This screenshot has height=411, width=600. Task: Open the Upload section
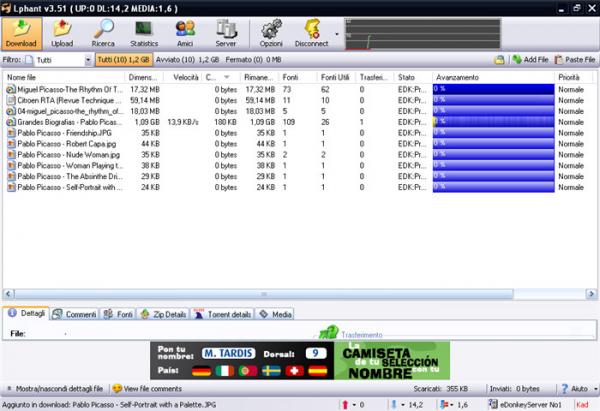tap(62, 34)
